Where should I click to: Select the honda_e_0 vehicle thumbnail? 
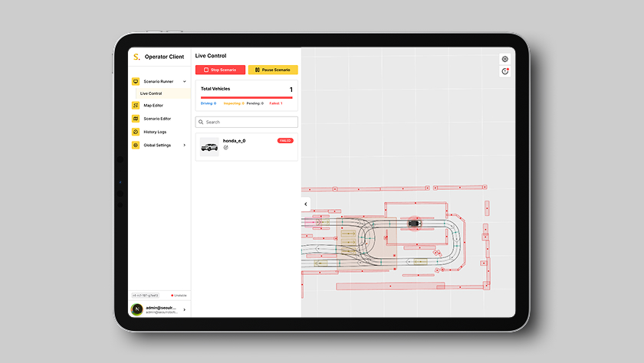209,146
